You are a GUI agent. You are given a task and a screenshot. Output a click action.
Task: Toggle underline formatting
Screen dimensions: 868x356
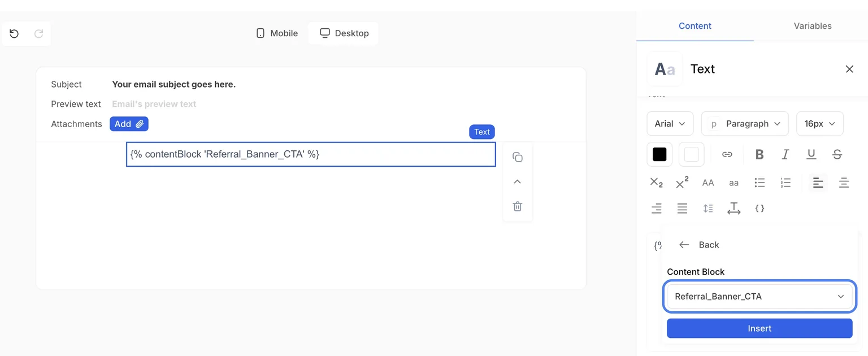[811, 154]
